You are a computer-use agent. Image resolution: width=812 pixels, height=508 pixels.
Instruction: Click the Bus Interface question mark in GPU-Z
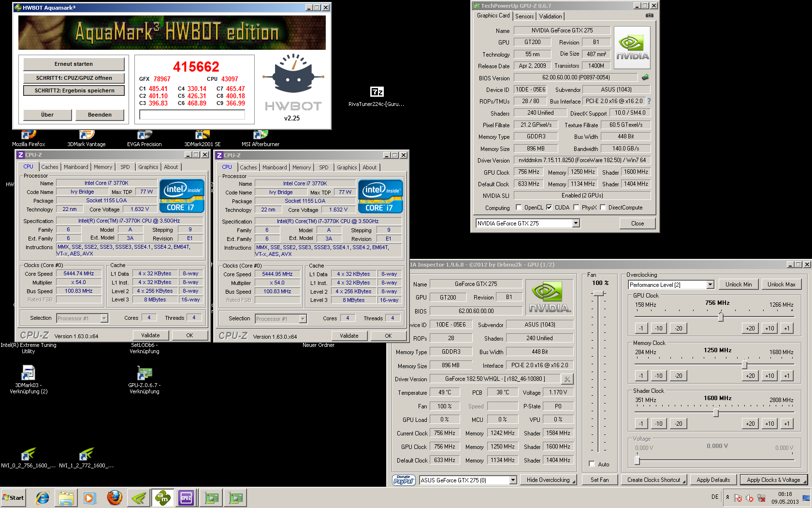[x=649, y=101]
